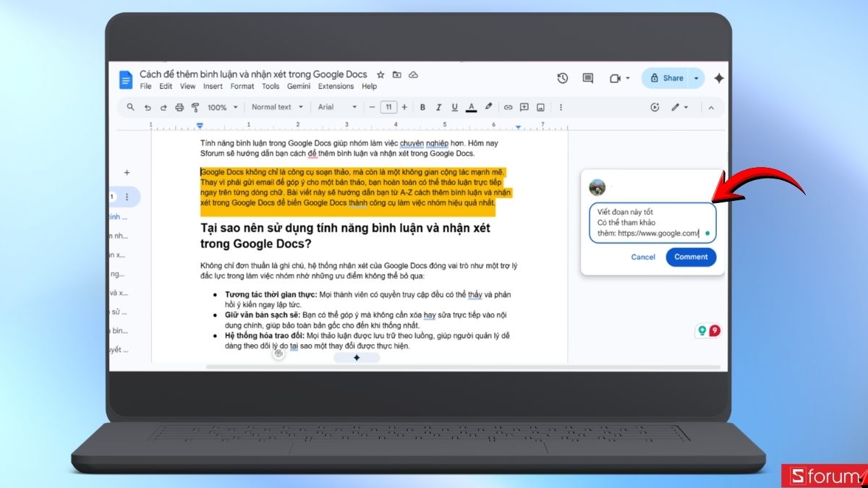Click the search menus magnifier icon

(131, 107)
